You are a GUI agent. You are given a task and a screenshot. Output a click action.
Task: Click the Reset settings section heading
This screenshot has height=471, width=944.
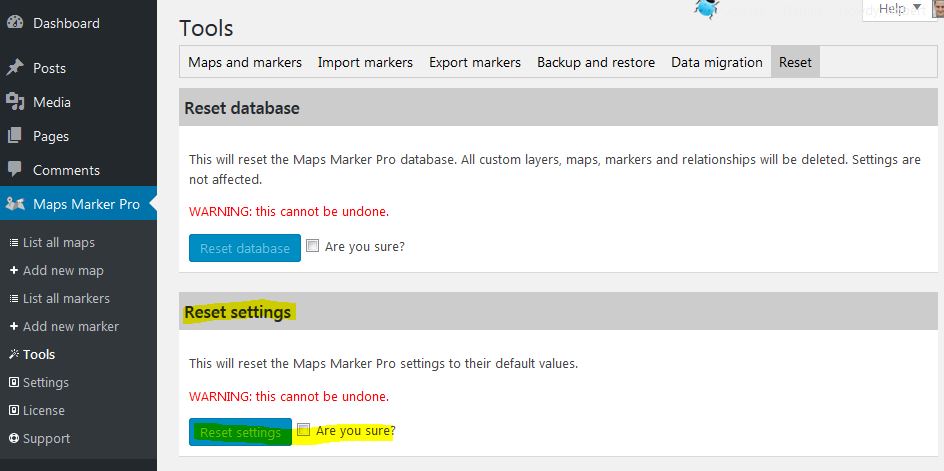coord(238,312)
